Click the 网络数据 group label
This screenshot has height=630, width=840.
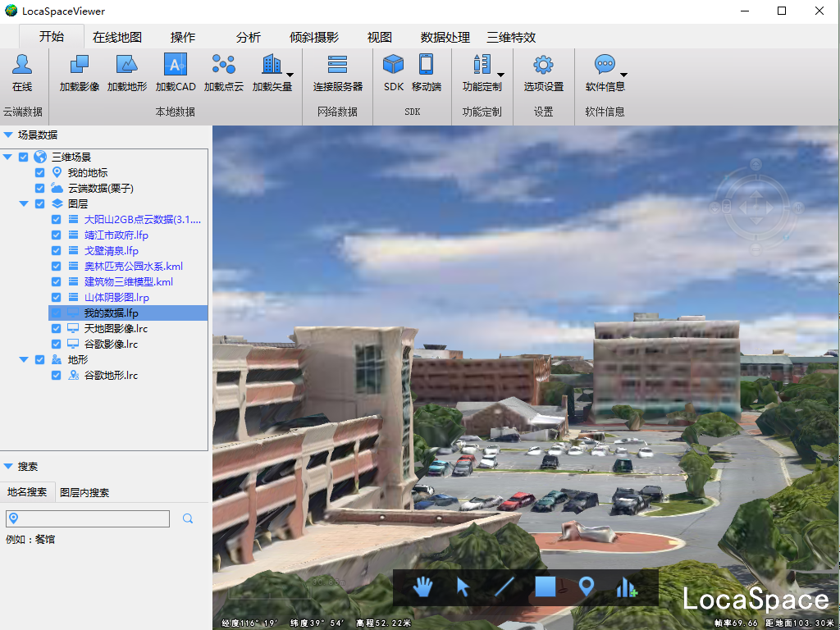tap(337, 112)
